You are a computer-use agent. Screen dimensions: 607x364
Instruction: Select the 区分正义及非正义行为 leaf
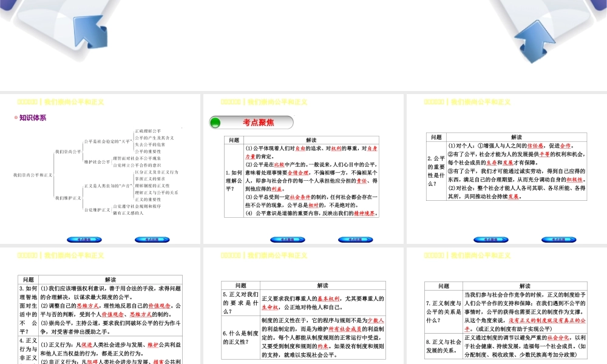tap(157, 172)
